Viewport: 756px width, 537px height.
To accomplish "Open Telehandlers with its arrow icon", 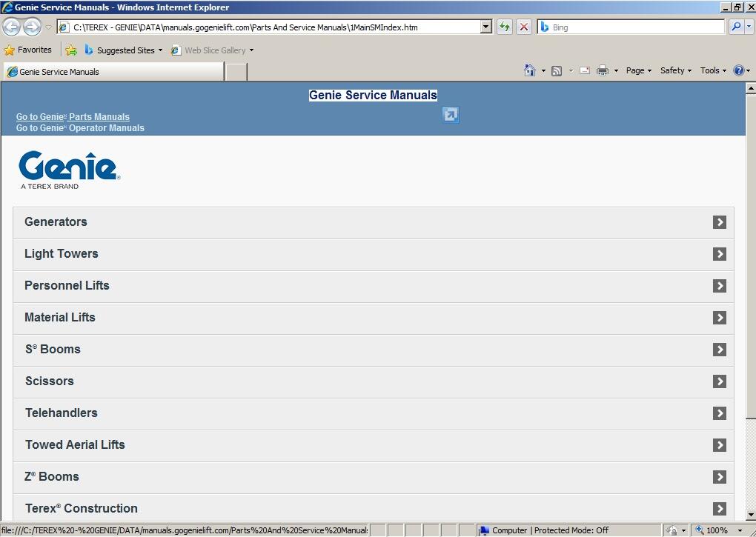I will click(x=720, y=413).
